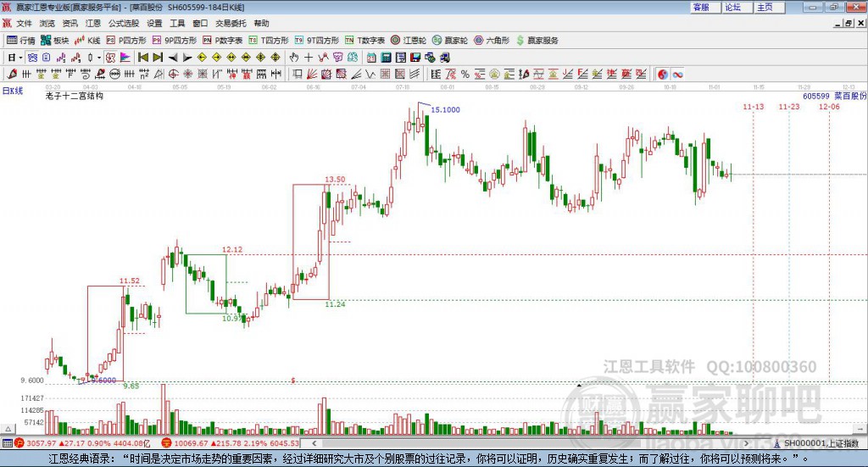Viewport: 868px width, 467px height.
Task: Click the 12-06 date marker
Action: tap(829, 107)
